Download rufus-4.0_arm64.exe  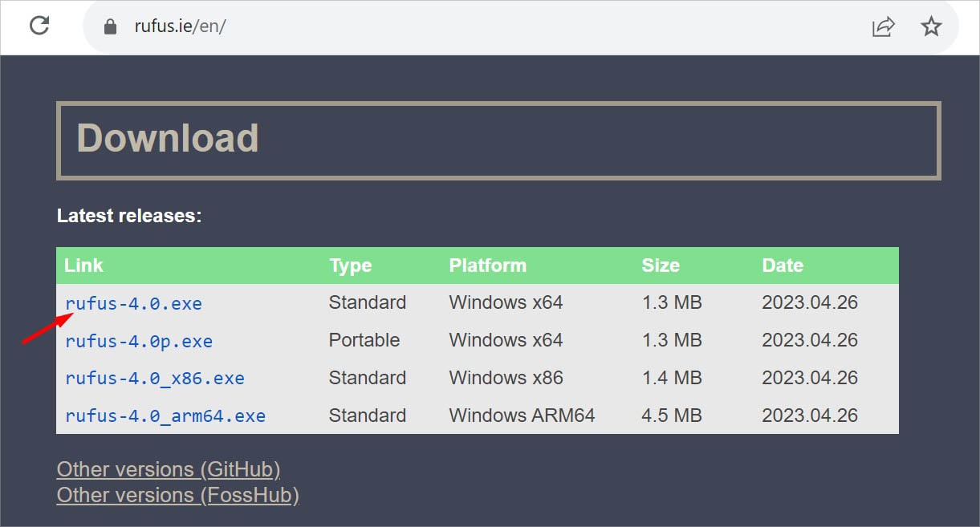[165, 416]
